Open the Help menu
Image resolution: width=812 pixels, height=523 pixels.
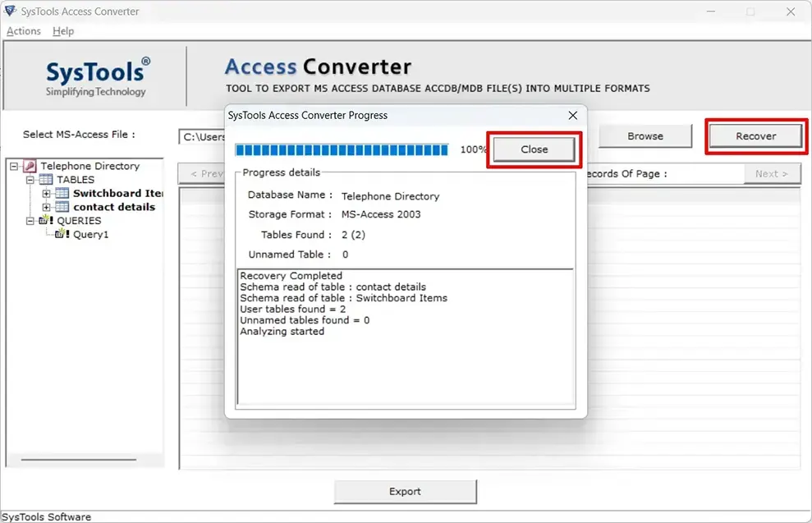coord(63,31)
